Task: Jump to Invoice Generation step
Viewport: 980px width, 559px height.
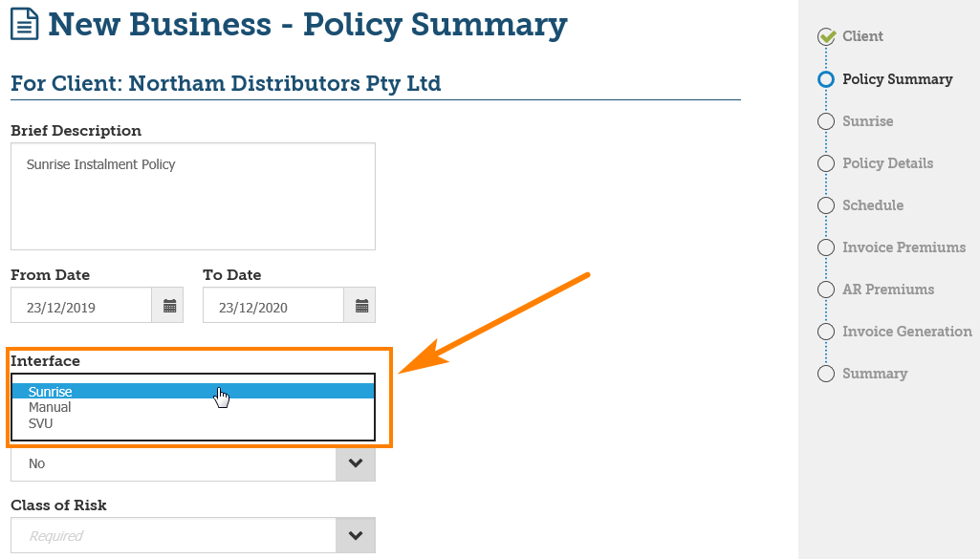Action: coord(906,332)
